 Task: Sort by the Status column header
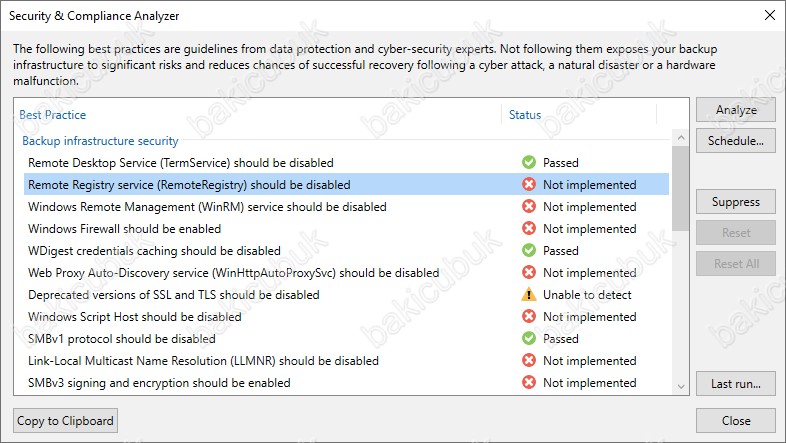pos(525,115)
